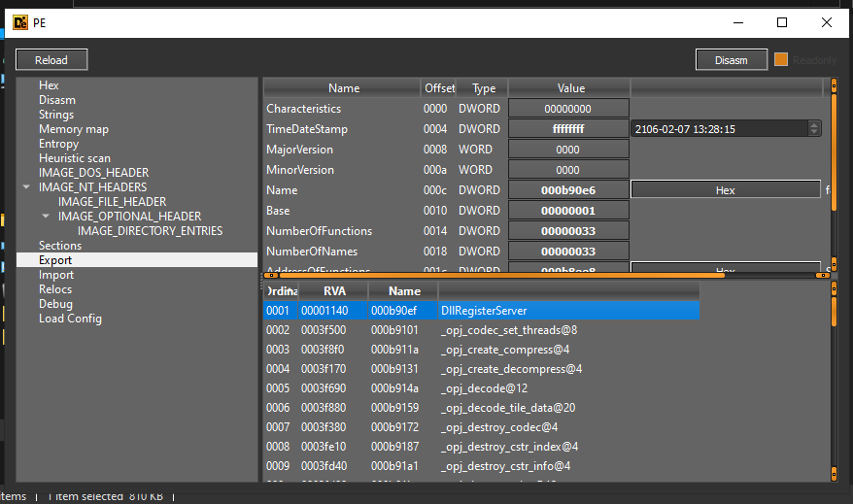Select the _opj_codec_set_threads@8 row
The image size is (853, 504).
pos(482,330)
